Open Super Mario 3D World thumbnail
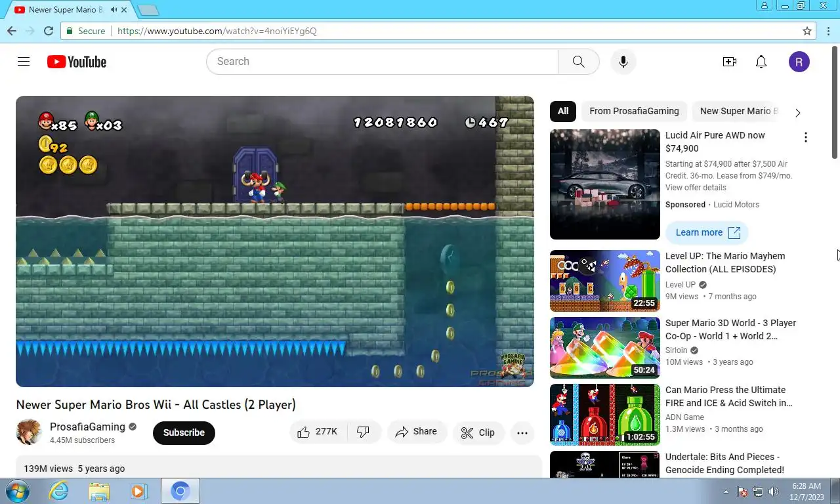This screenshot has width=840, height=504. (605, 348)
